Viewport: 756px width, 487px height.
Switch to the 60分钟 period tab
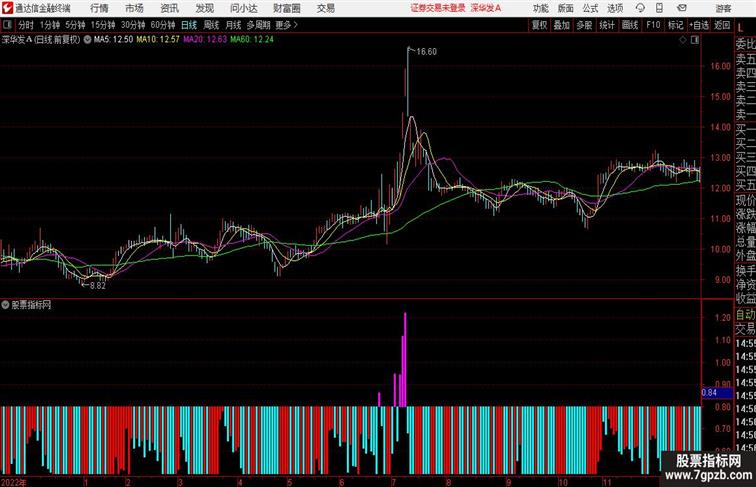pyautogui.click(x=163, y=25)
